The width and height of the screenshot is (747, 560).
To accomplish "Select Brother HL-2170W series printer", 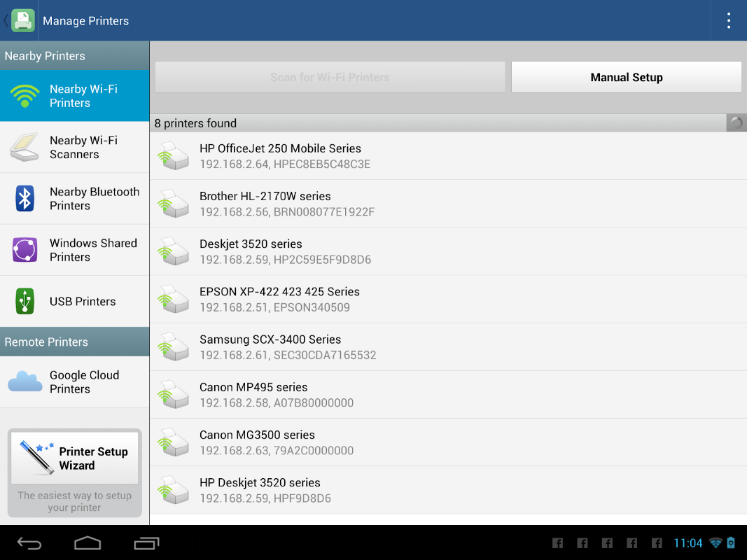I will (448, 204).
